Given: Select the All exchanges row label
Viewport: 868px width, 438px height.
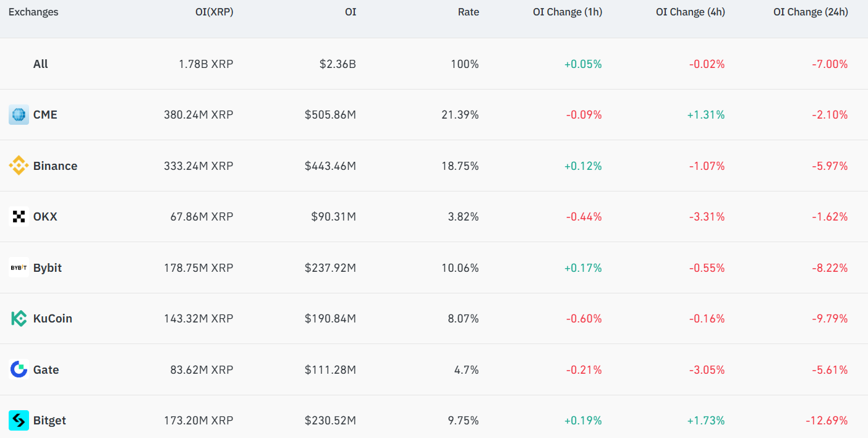Looking at the screenshot, I should 41,64.
